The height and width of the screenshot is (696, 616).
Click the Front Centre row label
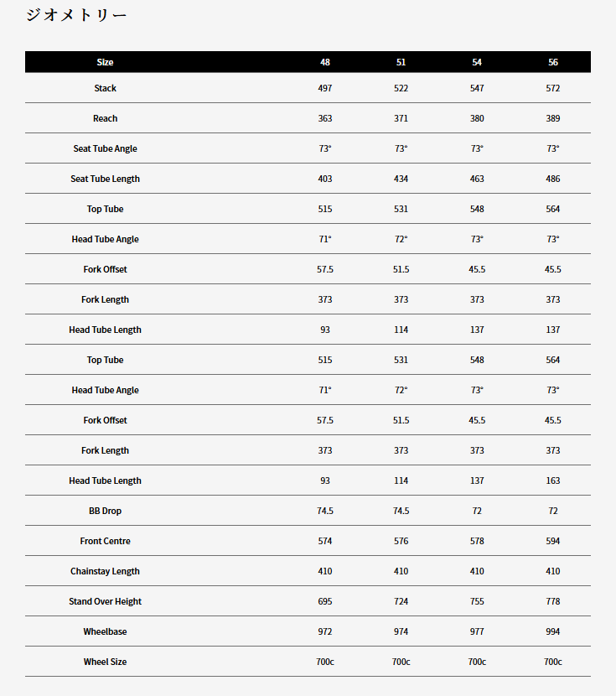pyautogui.click(x=105, y=541)
